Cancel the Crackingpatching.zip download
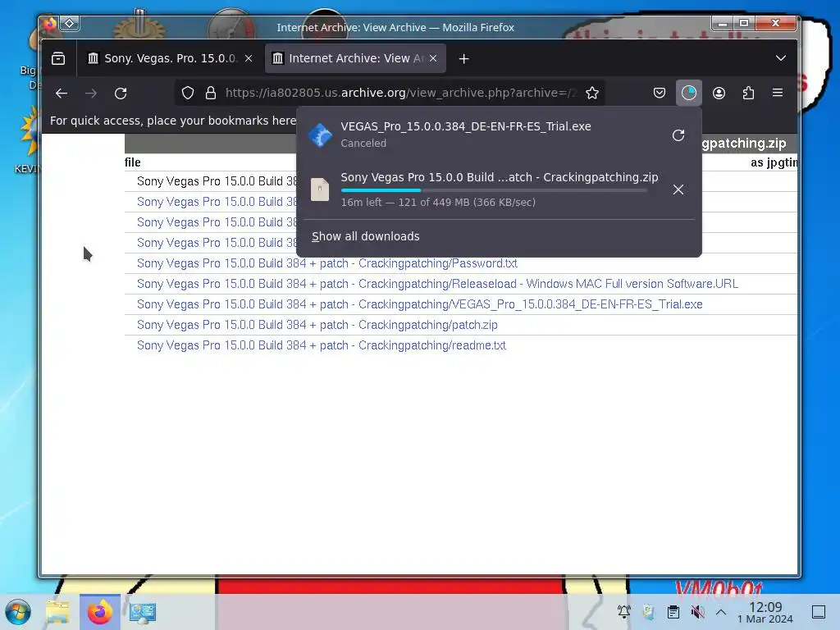840x630 pixels. pyautogui.click(x=678, y=189)
